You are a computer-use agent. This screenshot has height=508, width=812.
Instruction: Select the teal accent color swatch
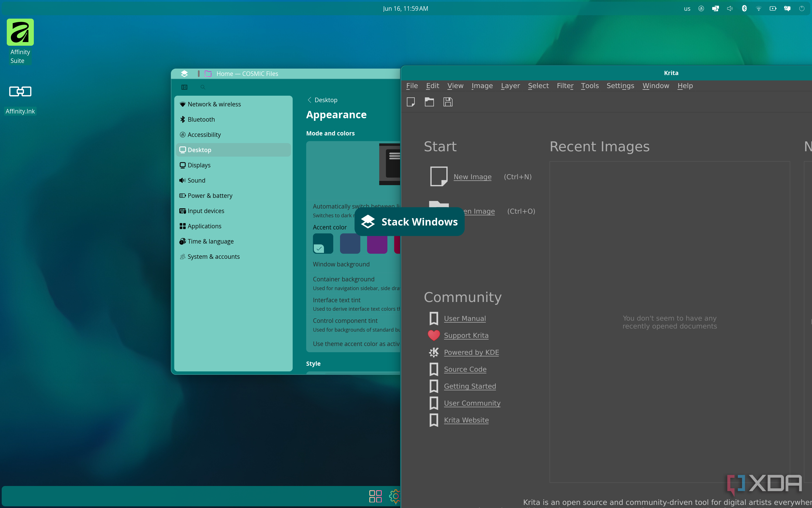(x=323, y=244)
